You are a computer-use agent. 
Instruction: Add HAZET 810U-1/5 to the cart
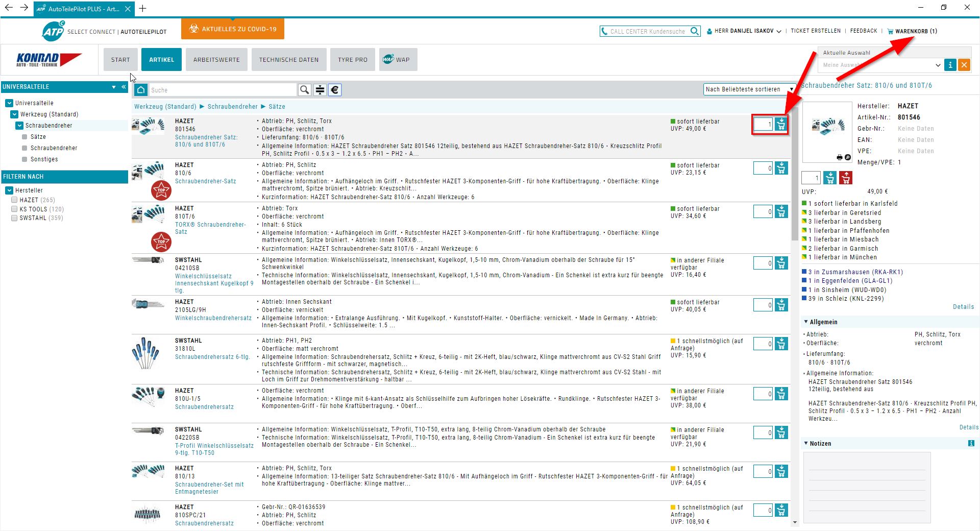[x=781, y=394]
